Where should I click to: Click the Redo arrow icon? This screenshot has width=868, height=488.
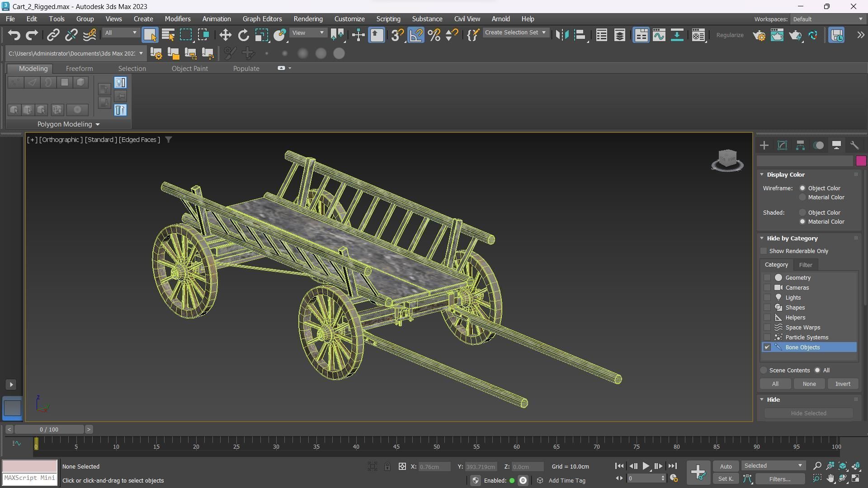pyautogui.click(x=32, y=35)
